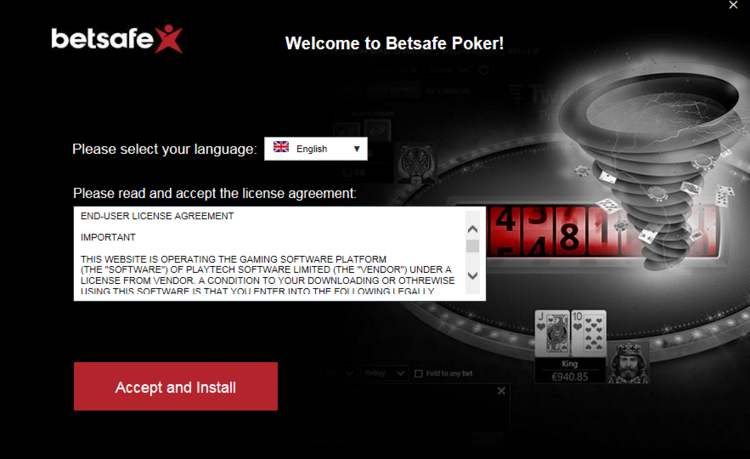Click the King name label under the cards
Image resolution: width=750 pixels, height=459 pixels.
(569, 363)
